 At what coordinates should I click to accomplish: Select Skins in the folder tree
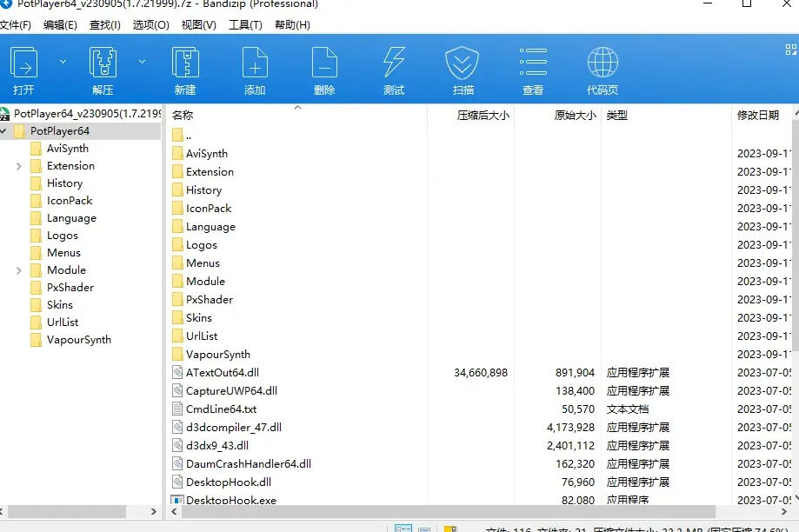pos(60,305)
